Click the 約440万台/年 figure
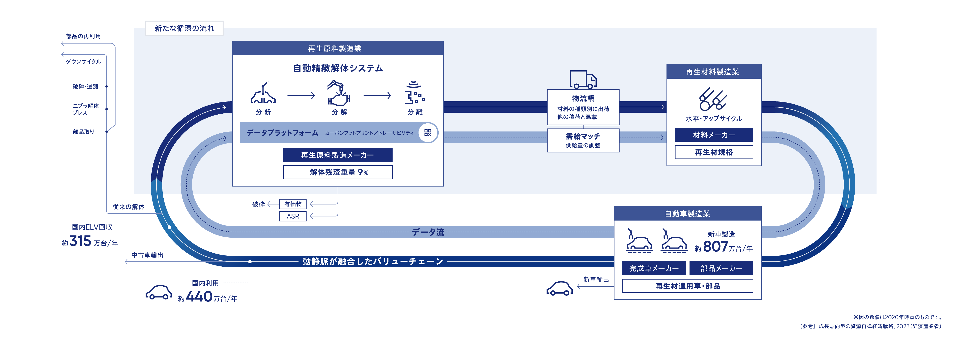Screen dimensions: 980x346 (208, 297)
